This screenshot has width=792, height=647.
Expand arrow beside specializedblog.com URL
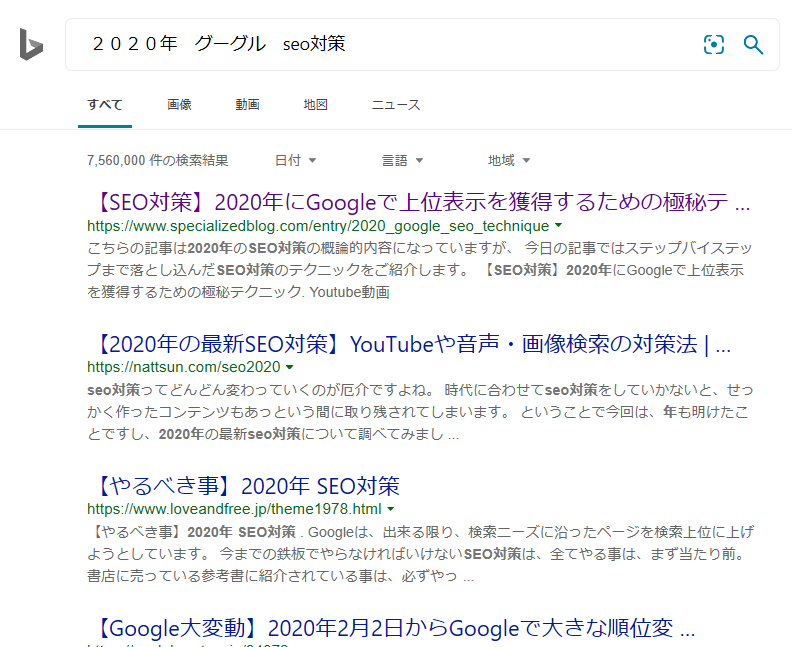[559, 225]
